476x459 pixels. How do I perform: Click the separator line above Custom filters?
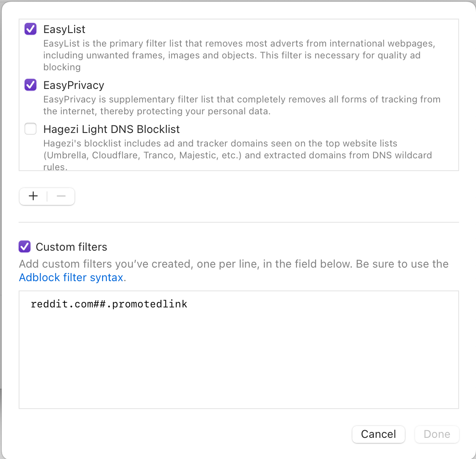(238, 222)
